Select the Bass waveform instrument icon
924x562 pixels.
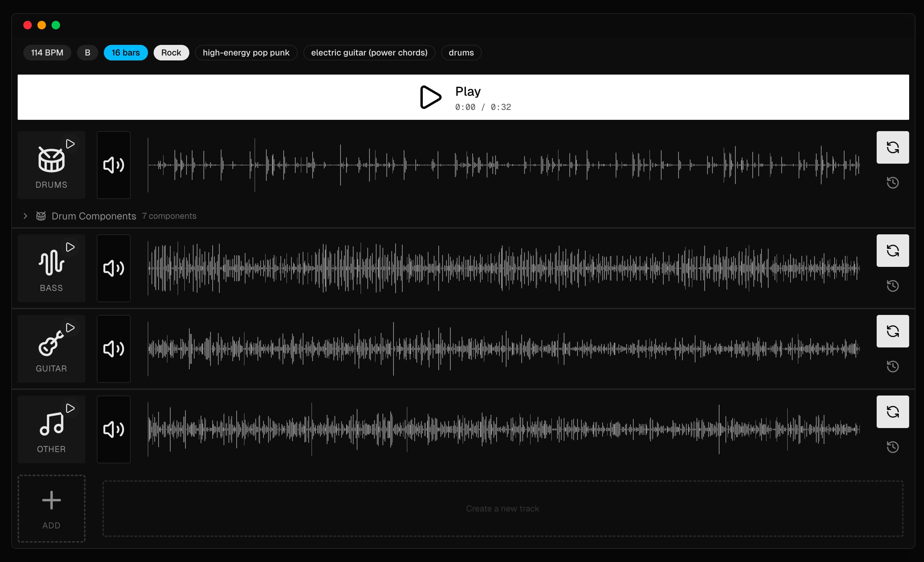(x=51, y=263)
